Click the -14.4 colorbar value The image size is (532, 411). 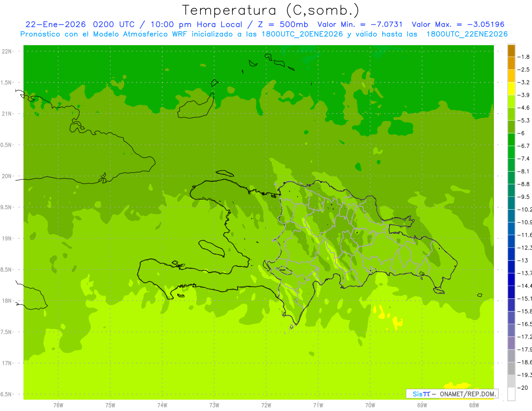pyautogui.click(x=525, y=286)
